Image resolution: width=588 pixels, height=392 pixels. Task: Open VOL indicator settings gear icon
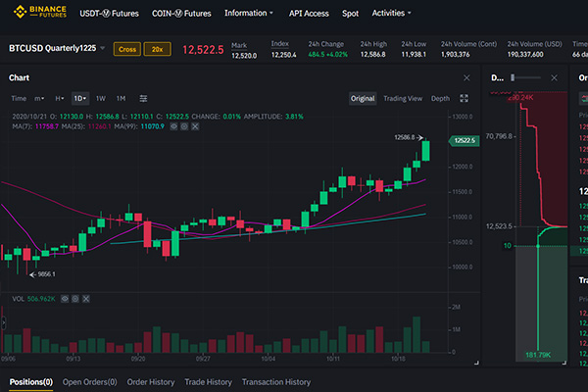pyautogui.click(x=75, y=299)
